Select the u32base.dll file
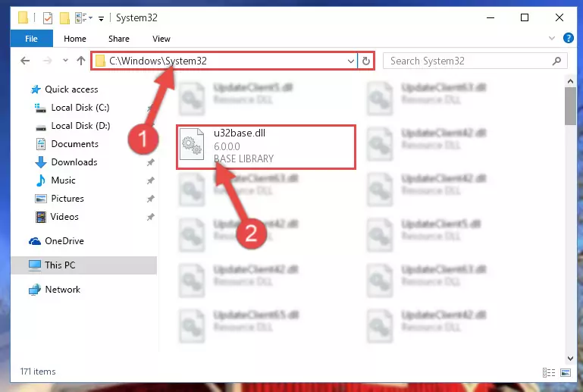583x392 pixels. point(266,147)
